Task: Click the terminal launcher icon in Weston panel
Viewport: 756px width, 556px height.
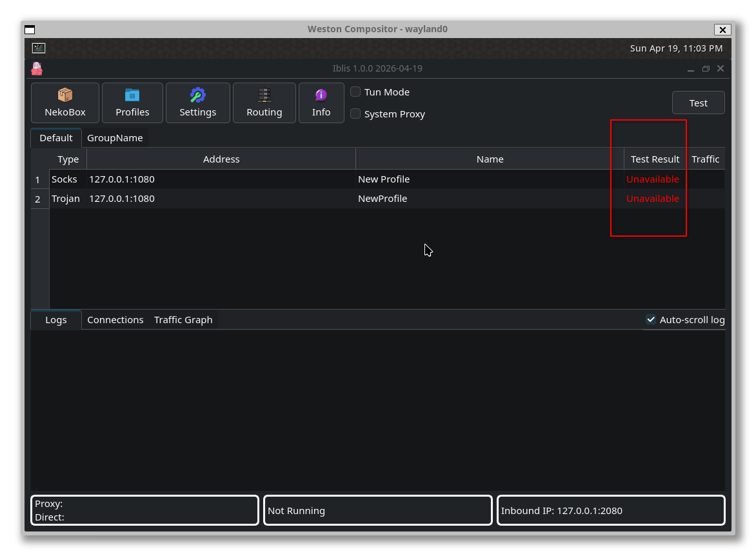Action: tap(39, 48)
